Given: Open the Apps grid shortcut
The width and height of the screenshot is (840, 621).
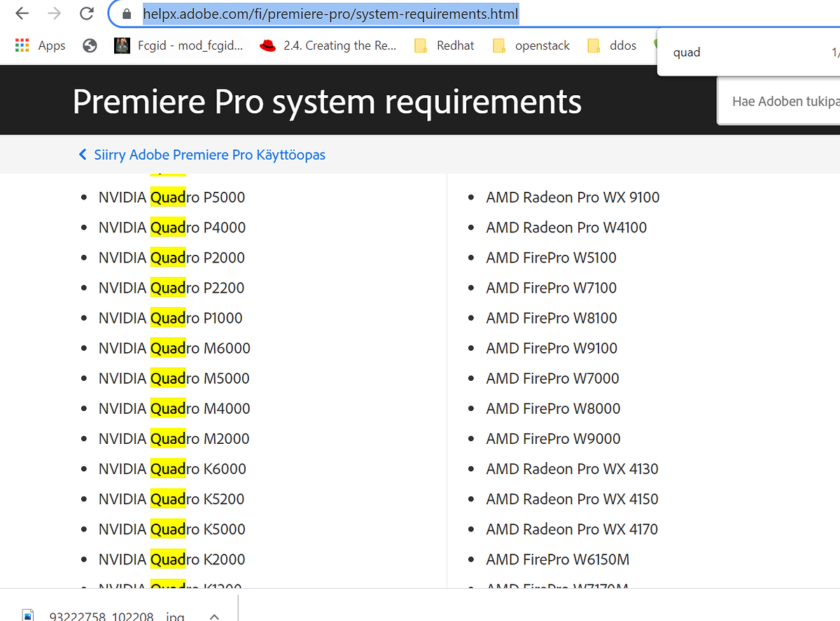Looking at the screenshot, I should pyautogui.click(x=41, y=46).
